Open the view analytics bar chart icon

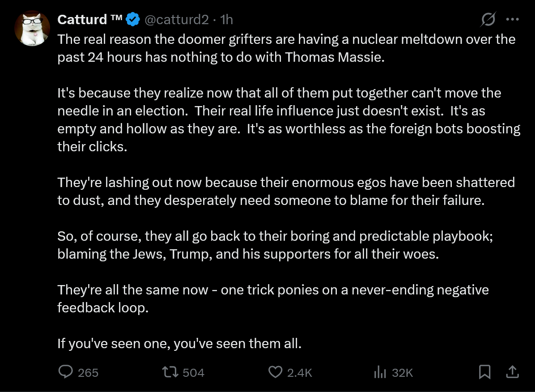[x=380, y=372]
